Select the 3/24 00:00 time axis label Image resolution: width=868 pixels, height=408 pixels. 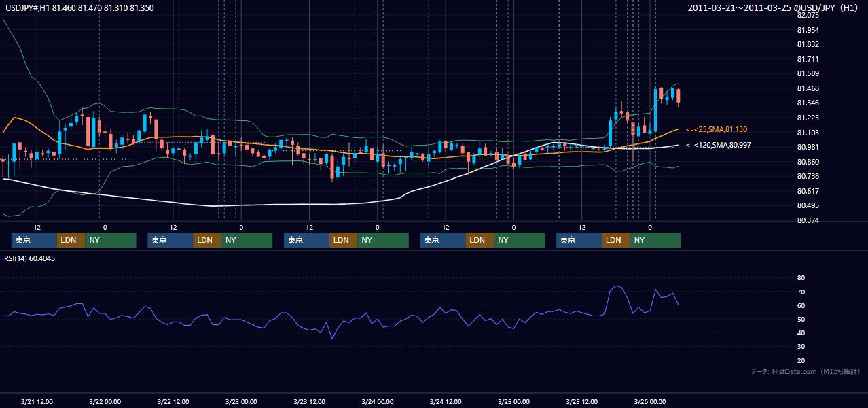pos(377,401)
